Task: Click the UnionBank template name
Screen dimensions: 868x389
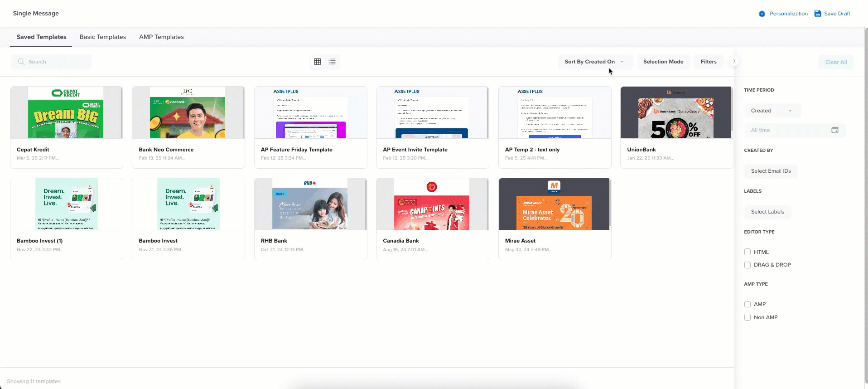Action: pyautogui.click(x=641, y=150)
